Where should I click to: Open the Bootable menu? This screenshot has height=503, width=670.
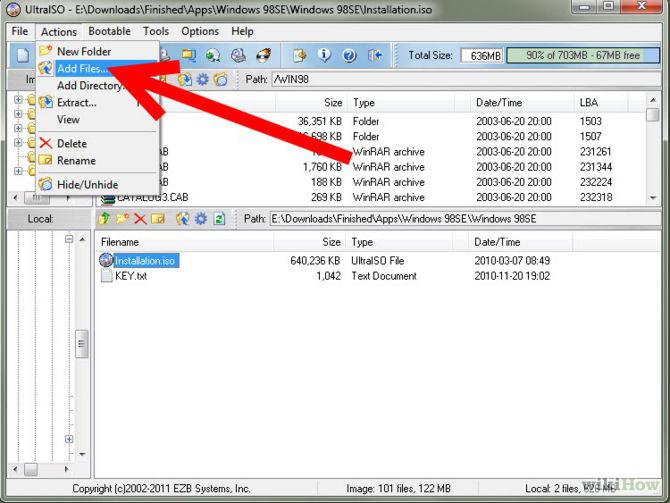click(109, 31)
